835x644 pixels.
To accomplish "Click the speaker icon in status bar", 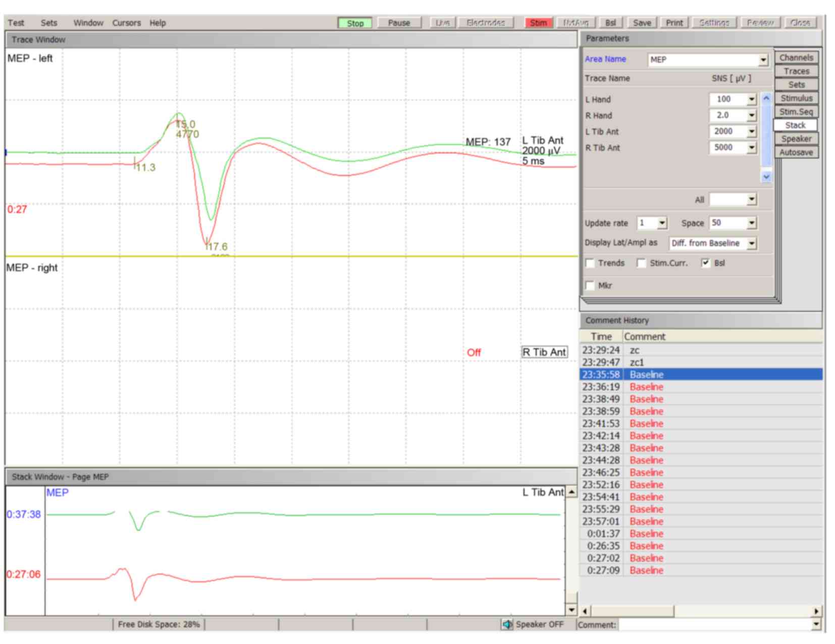I will (506, 624).
